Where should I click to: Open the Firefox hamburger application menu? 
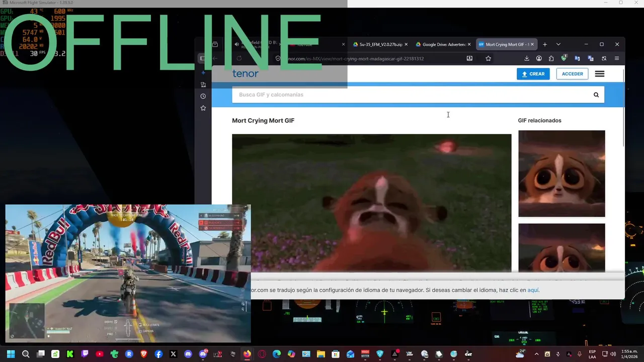tap(617, 58)
